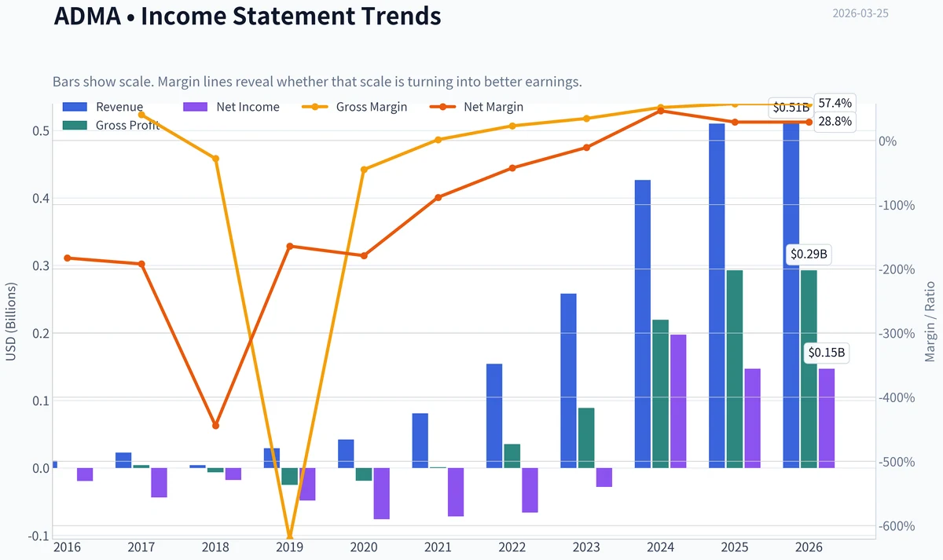Click the 2024 Net Income bar

tap(678, 401)
